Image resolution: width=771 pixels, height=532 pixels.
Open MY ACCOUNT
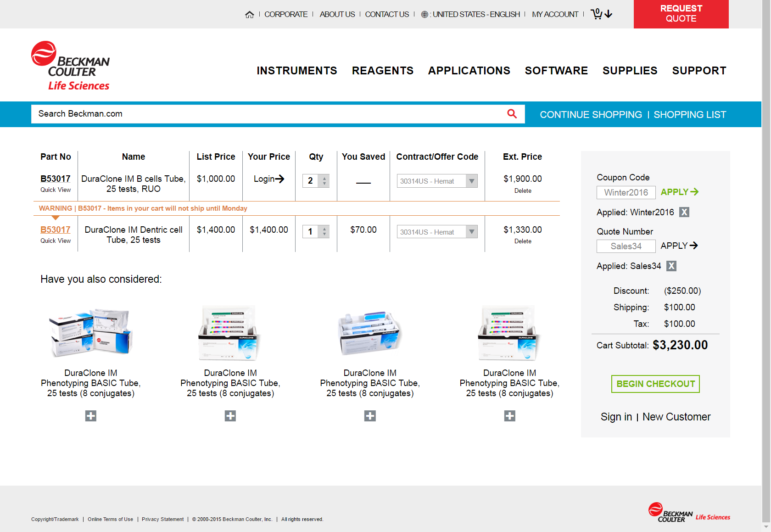(x=555, y=14)
